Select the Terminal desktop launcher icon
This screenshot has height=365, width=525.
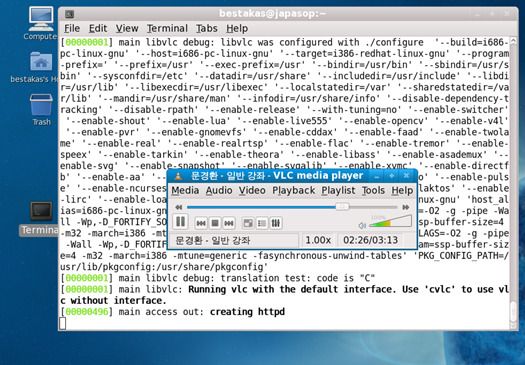pos(41,218)
